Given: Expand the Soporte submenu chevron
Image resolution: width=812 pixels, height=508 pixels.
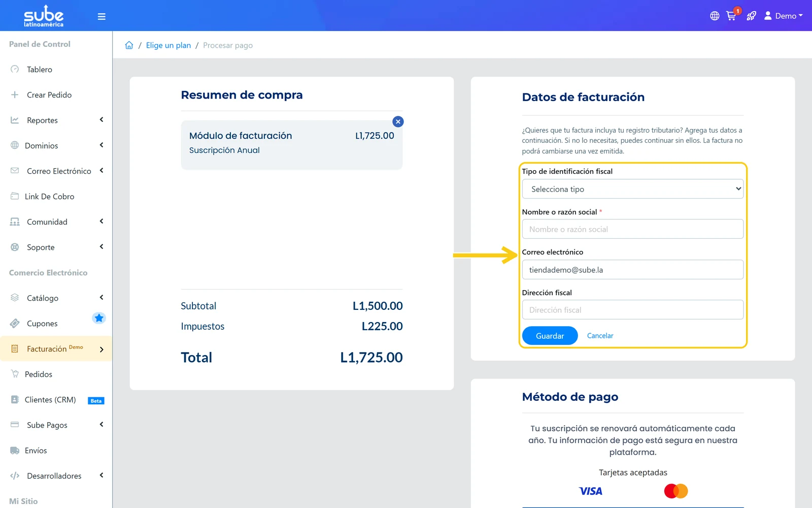Looking at the screenshot, I should click(101, 247).
